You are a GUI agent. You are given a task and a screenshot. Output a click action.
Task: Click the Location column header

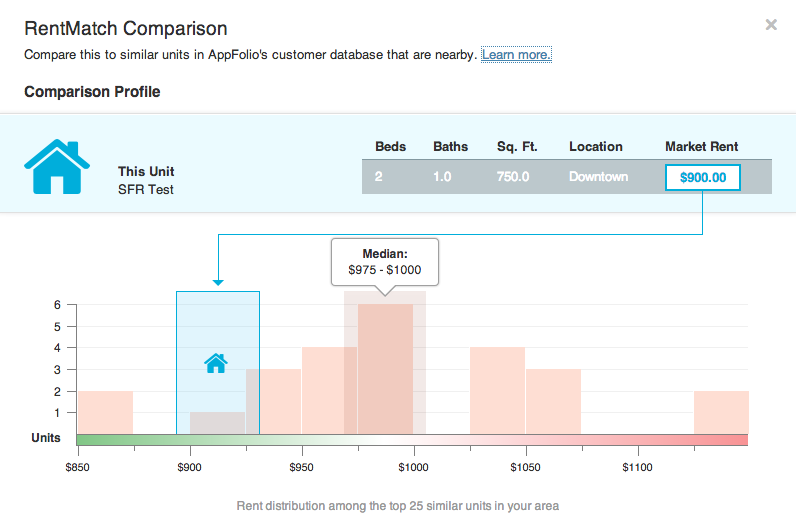[596, 147]
